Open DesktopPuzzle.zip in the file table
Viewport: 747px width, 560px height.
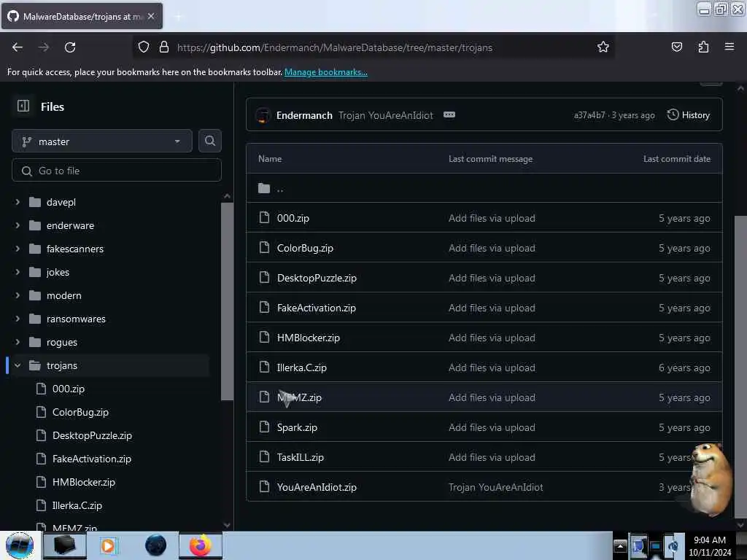(317, 278)
